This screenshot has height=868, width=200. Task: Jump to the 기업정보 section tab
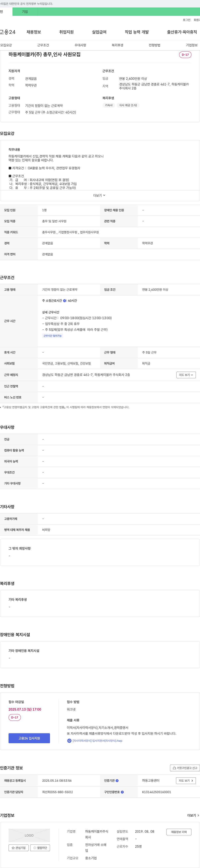pos(192,45)
